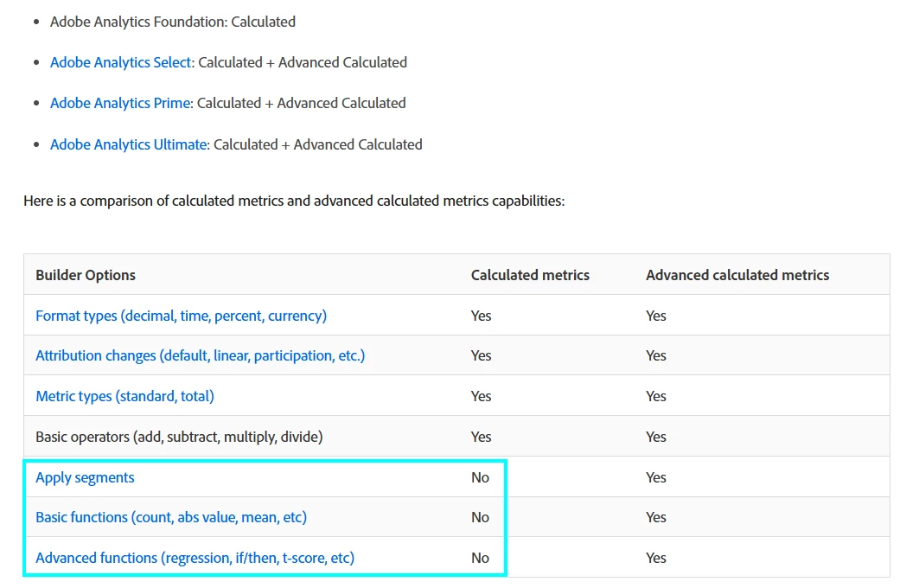Image resolution: width=919 pixels, height=588 pixels.
Task: Click Advanced calculated Yes in Attribution changes row
Action: [x=656, y=355]
